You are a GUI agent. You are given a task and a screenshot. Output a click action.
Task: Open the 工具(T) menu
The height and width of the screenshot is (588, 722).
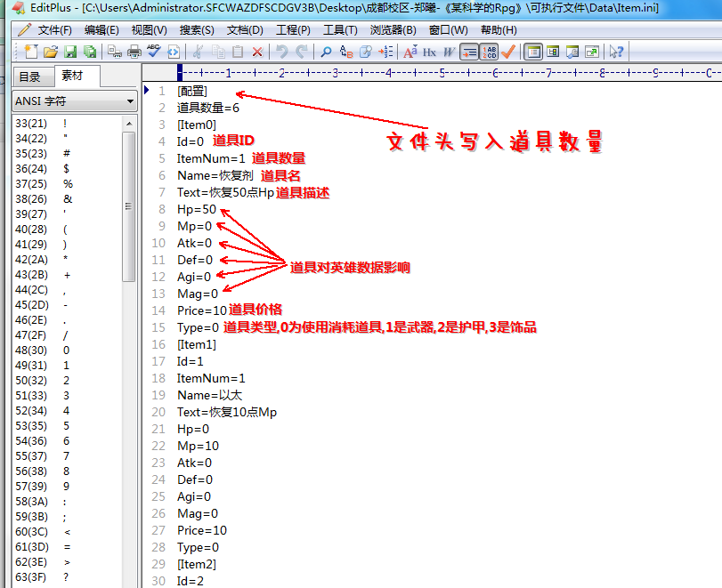pos(340,30)
